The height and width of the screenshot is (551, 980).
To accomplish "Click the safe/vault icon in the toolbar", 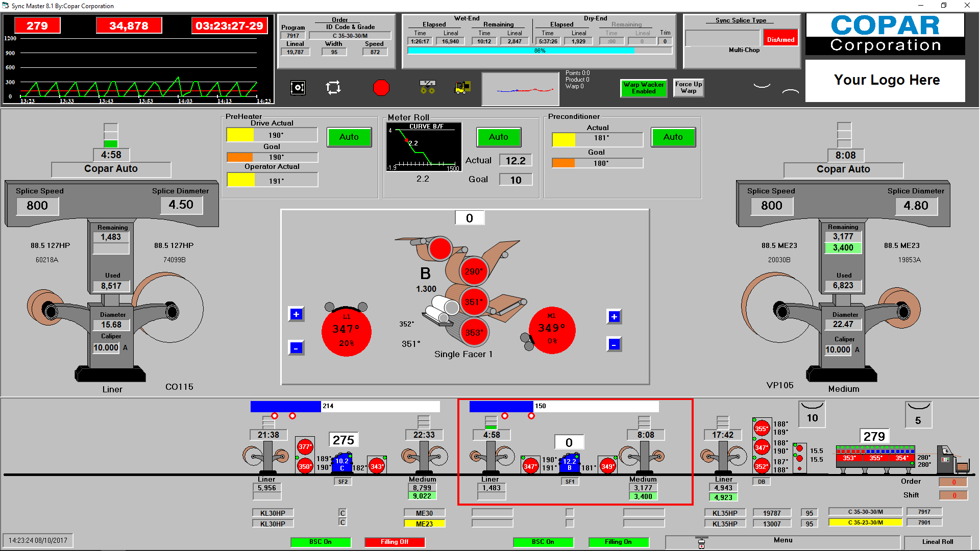I will click(298, 88).
